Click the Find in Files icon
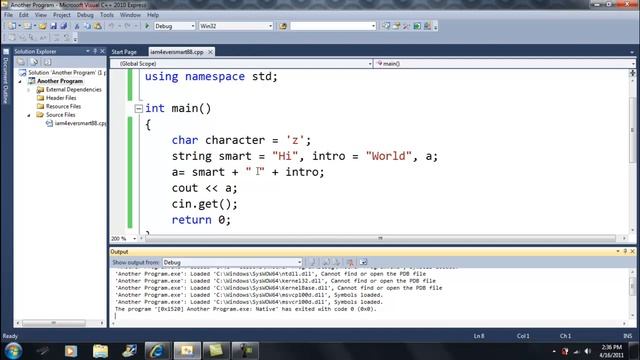 tap(282, 26)
